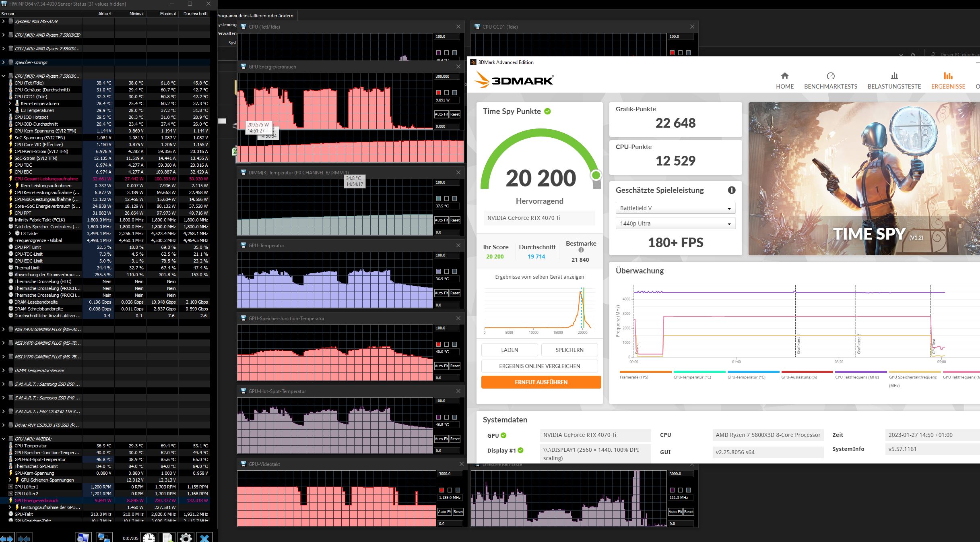This screenshot has height=542, width=980.
Task: Click the log file sheet icon in HWiNFO
Action: (167, 538)
